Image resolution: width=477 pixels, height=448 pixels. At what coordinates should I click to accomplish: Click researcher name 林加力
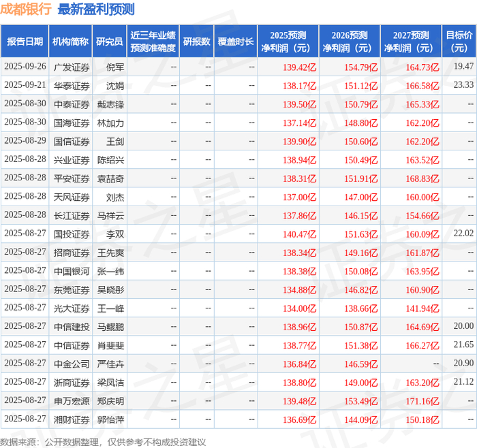pos(110,123)
